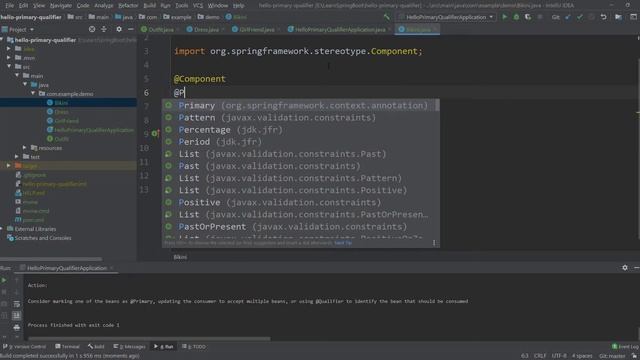Select PastOrPresent suggestion in completion list

click(298, 227)
